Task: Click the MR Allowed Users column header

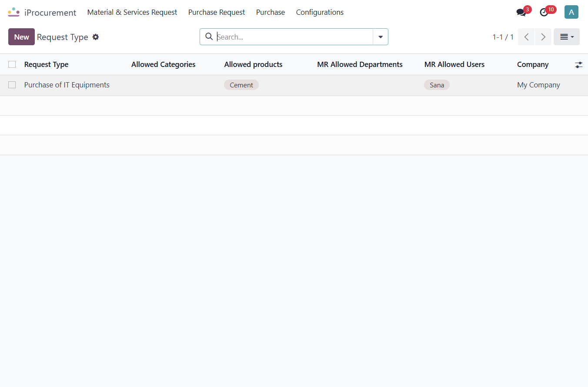Action: point(454,64)
